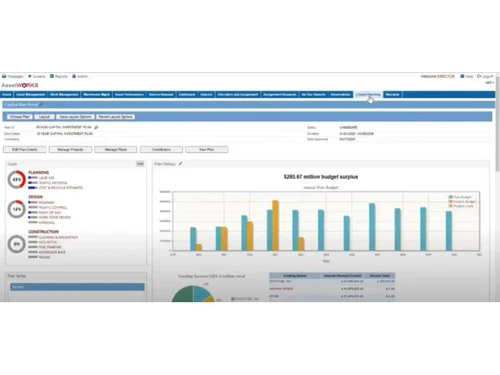The width and height of the screenshot is (500, 375).
Task: Click Save Layout Options button
Action: click(75, 117)
